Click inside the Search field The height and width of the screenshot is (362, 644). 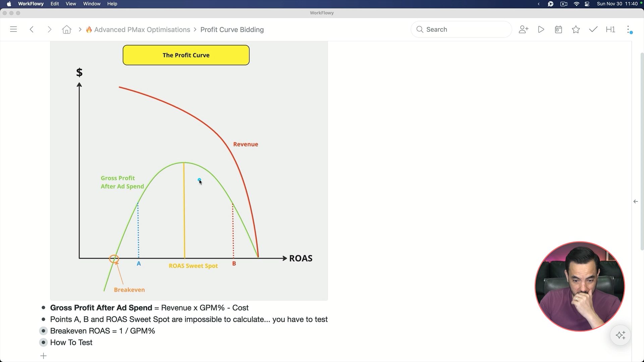point(461,29)
